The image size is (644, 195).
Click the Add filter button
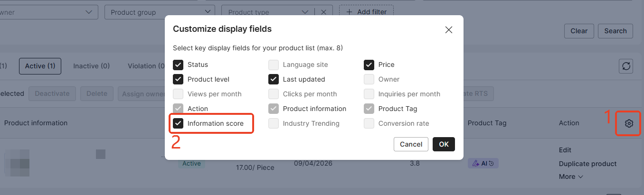coord(366,12)
